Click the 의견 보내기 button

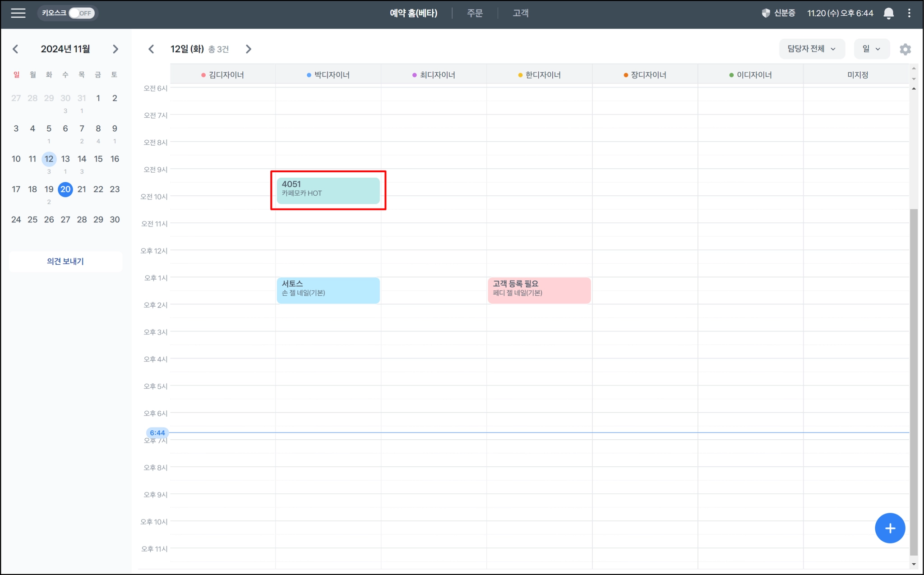pyautogui.click(x=65, y=262)
